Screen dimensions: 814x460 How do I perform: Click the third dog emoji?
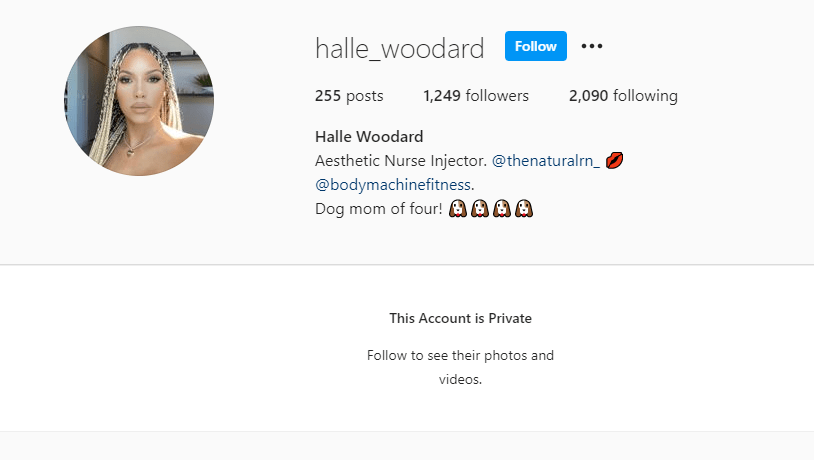501,209
